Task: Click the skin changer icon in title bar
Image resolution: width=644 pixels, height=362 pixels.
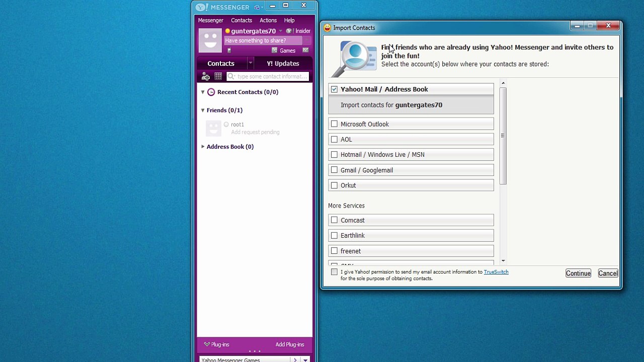Action: 257,7
